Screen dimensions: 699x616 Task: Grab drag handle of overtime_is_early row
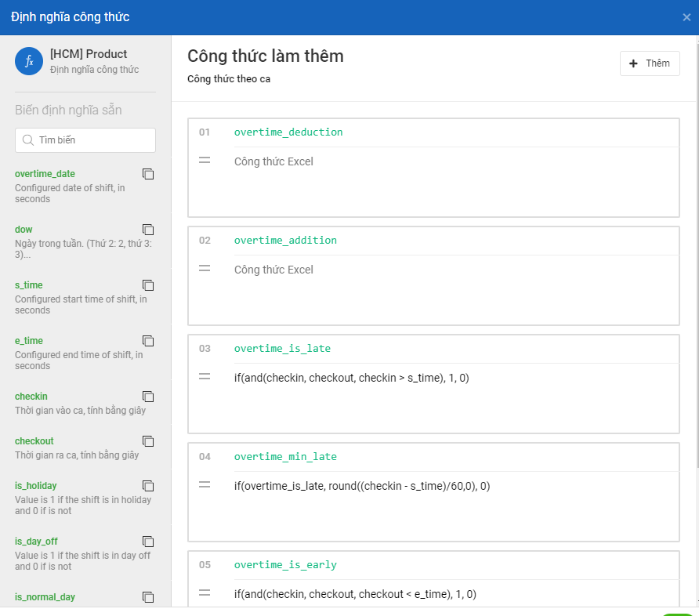pyautogui.click(x=205, y=592)
